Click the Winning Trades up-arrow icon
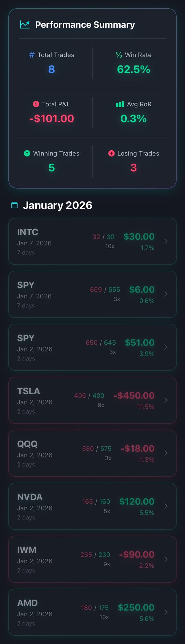Screen dimensions: 185x644 [27, 153]
